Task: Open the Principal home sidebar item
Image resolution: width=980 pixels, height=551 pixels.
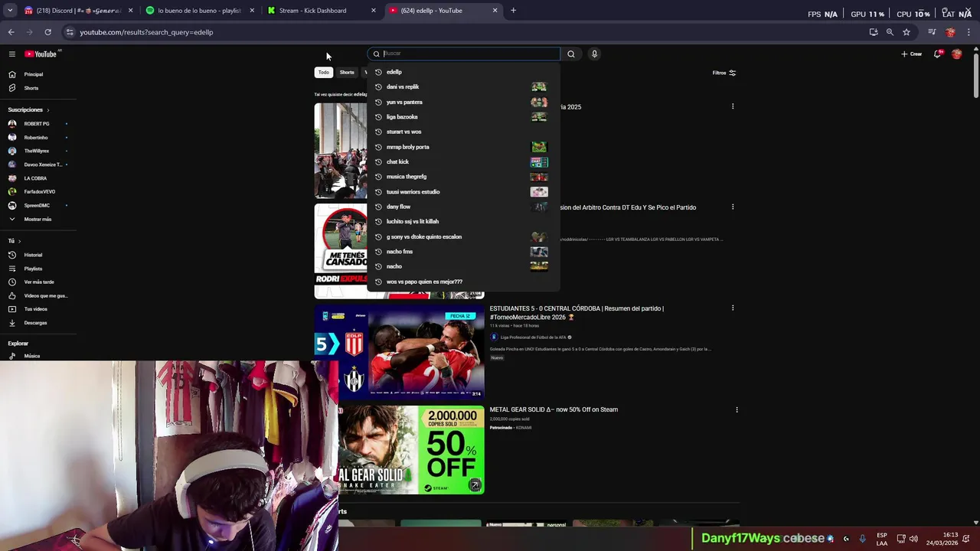Action: [37, 74]
